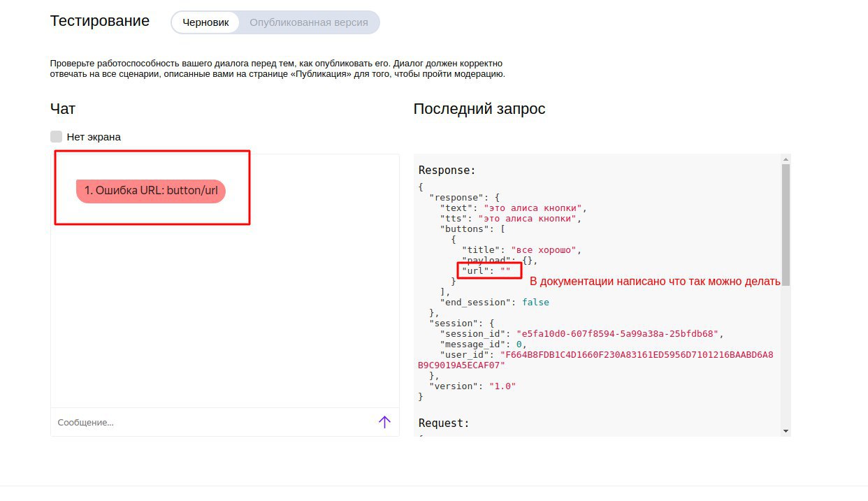Toggle the Нет экрана checkbox
868x501 pixels.
57,136
